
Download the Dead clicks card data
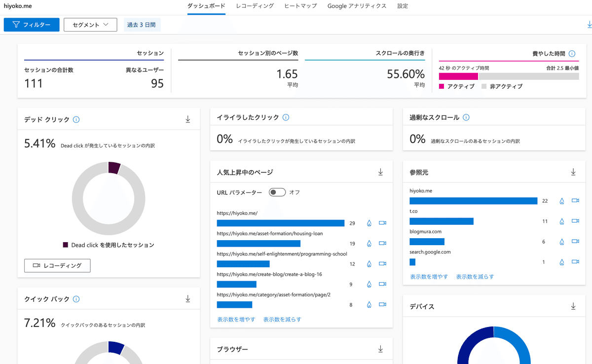[187, 119]
